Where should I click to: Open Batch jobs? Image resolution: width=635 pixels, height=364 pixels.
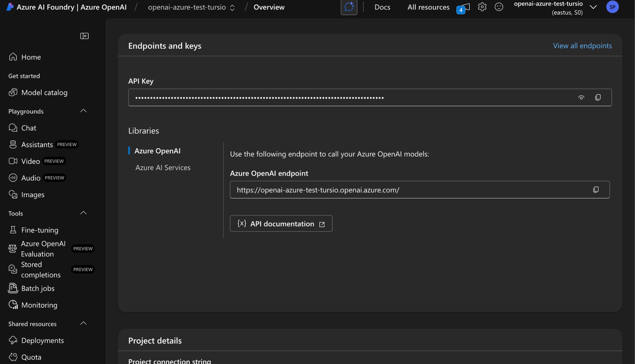pyautogui.click(x=38, y=288)
